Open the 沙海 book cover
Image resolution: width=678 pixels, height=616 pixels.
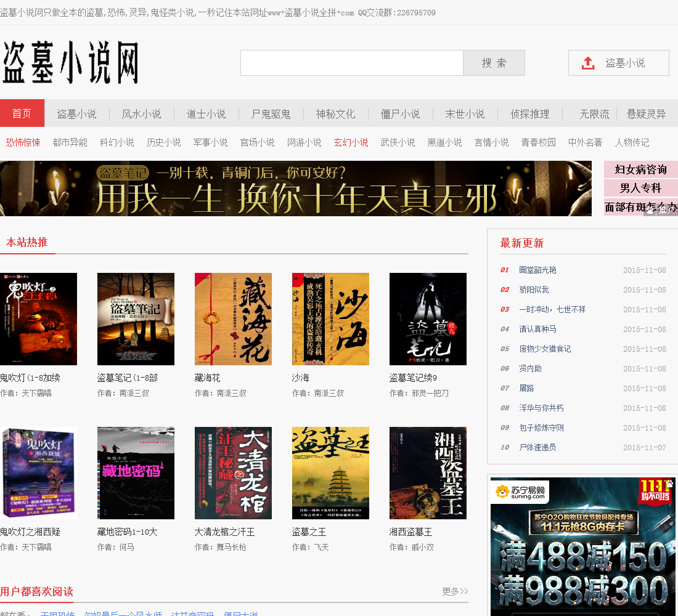pos(330,319)
